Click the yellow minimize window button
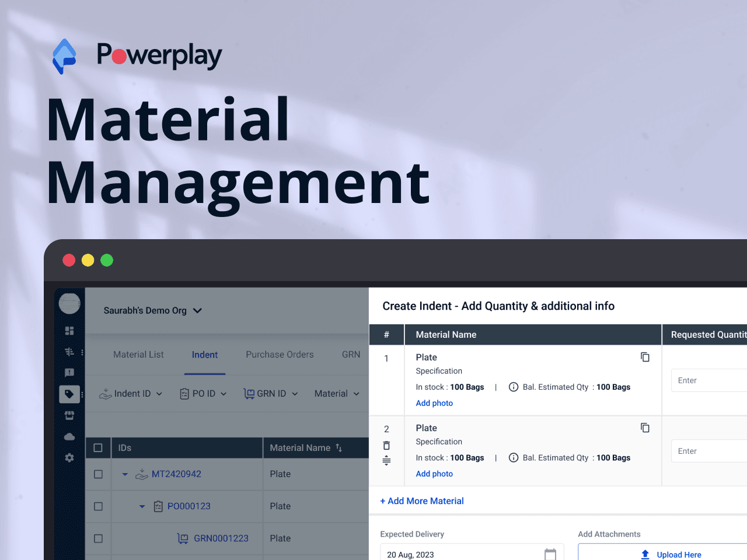Viewport: 747px width, 560px height. tap(88, 260)
